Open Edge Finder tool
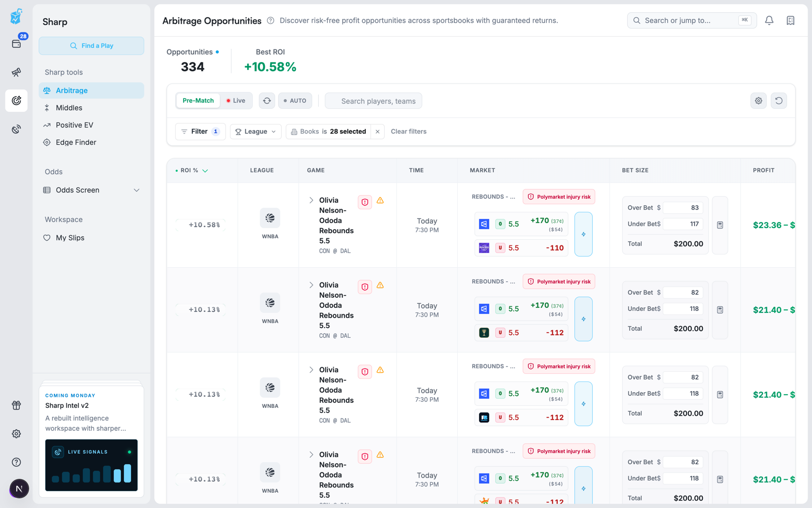Image resolution: width=812 pixels, height=508 pixels. tap(91, 142)
